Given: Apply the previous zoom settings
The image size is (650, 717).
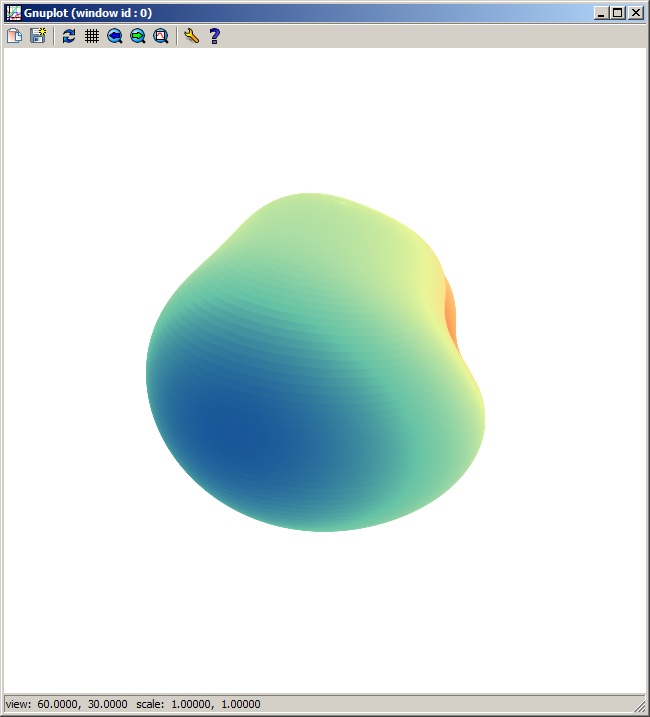Looking at the screenshot, I should tap(115, 36).
